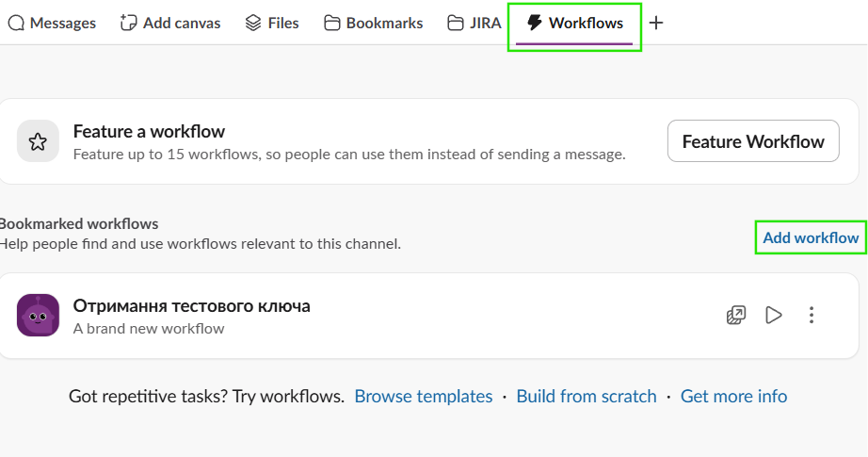Open the Get more info link
Screen dimensions: 868x457
coord(733,397)
